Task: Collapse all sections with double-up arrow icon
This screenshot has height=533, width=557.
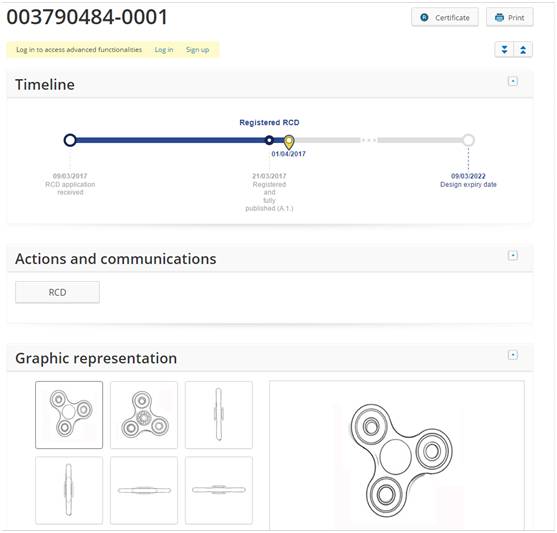Action: [523, 49]
